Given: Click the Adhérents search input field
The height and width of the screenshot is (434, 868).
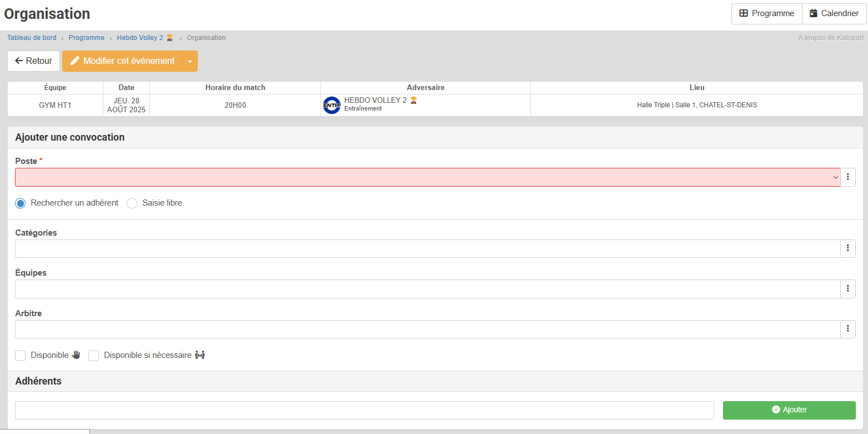Looking at the screenshot, I should 364,410.
